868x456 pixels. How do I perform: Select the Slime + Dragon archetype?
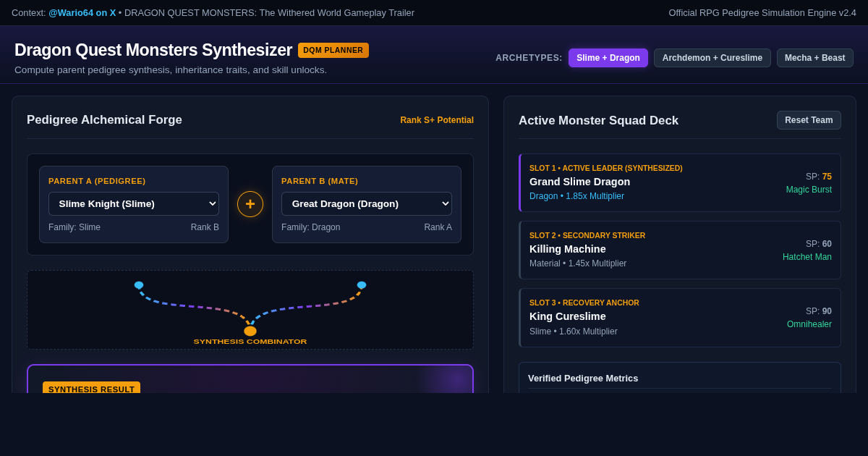point(608,58)
